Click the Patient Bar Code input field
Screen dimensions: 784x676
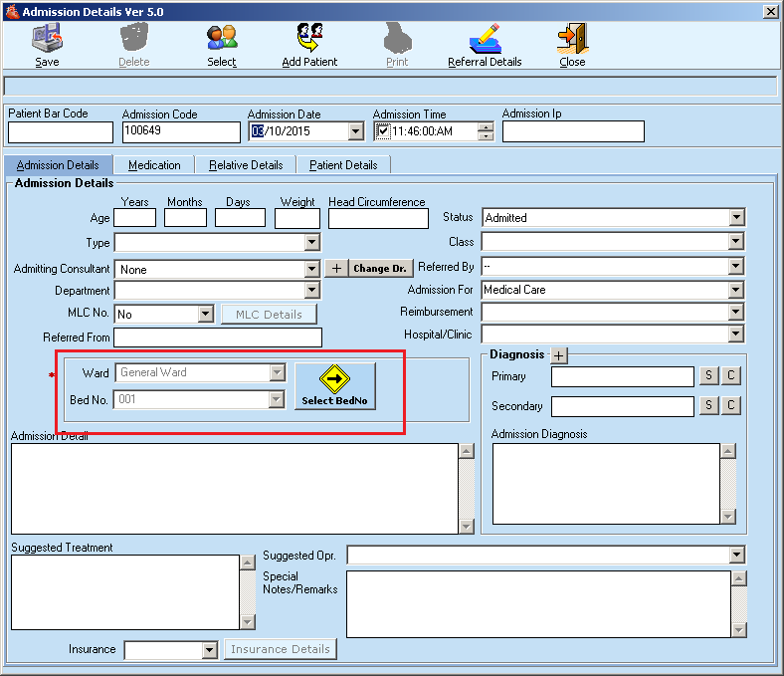61,131
